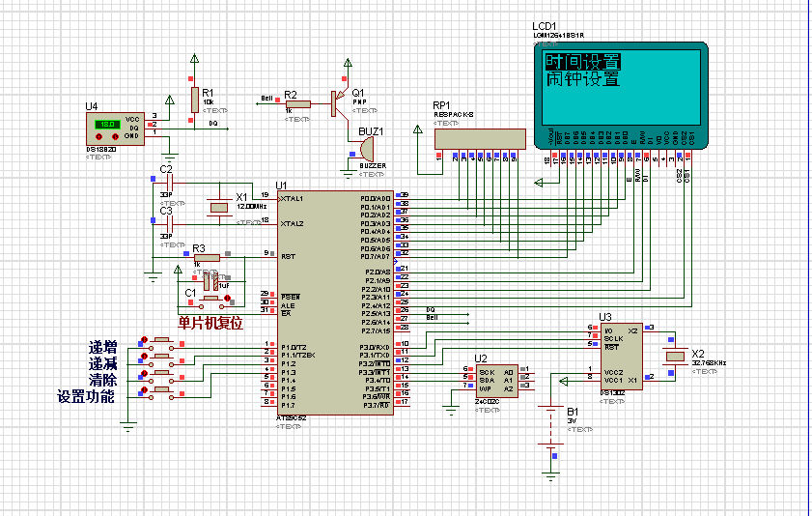Click the SCLK pin label on DS1302
This screenshot has width=812, height=516.
pos(614,339)
